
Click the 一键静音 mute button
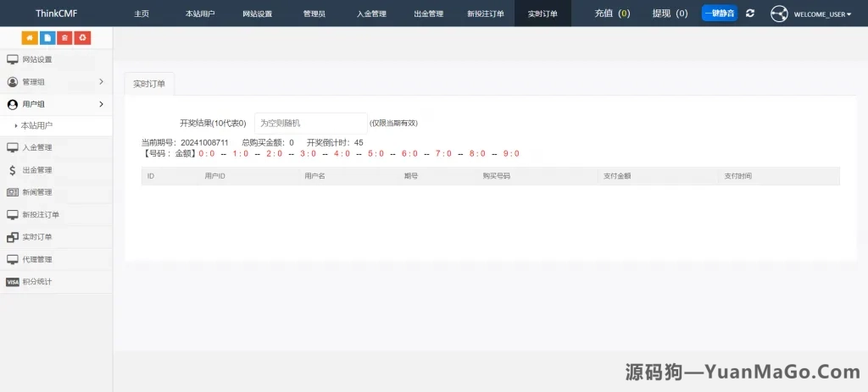point(720,14)
